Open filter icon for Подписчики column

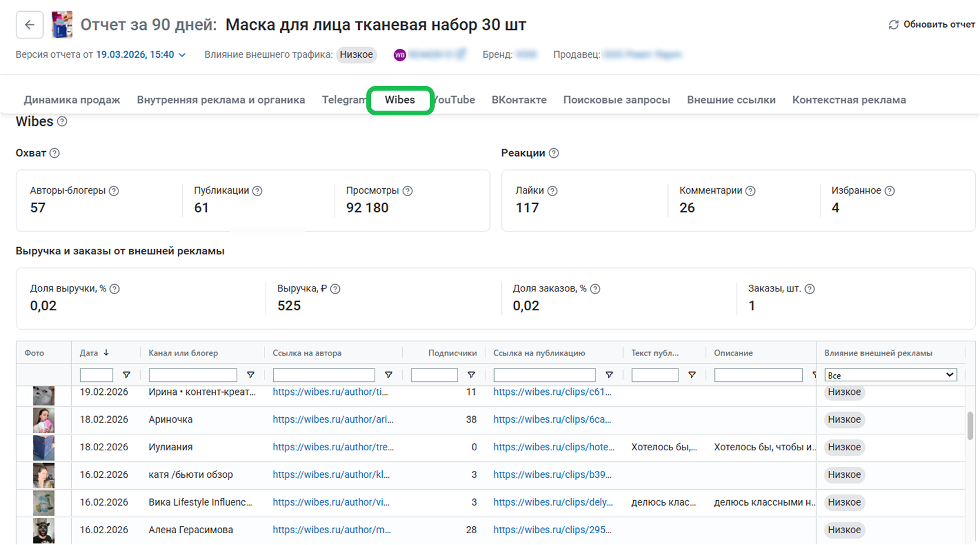click(471, 375)
